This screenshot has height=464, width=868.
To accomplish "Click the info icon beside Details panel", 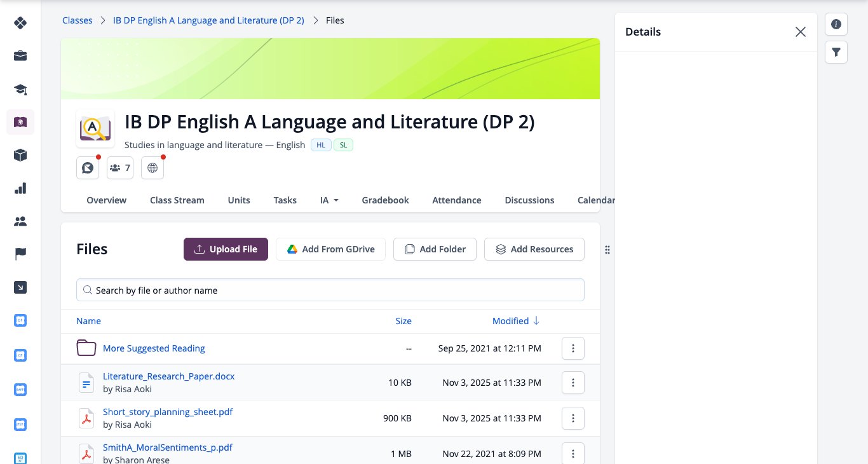I will (836, 24).
